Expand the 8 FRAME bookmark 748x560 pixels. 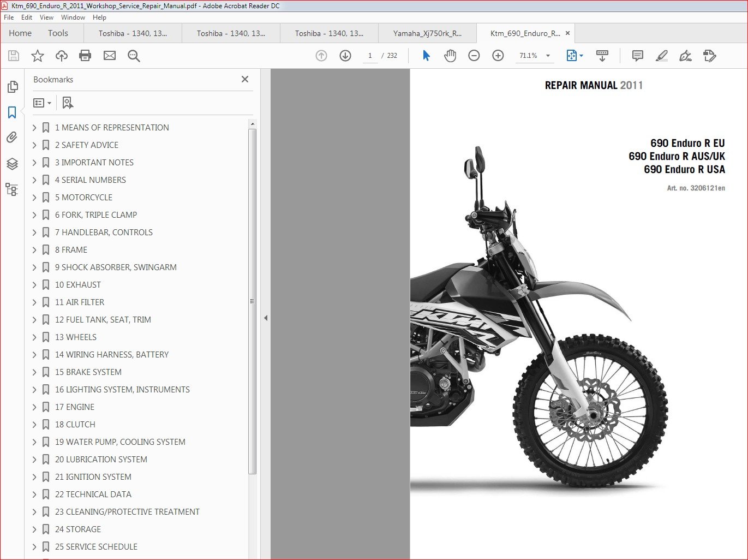pos(34,250)
